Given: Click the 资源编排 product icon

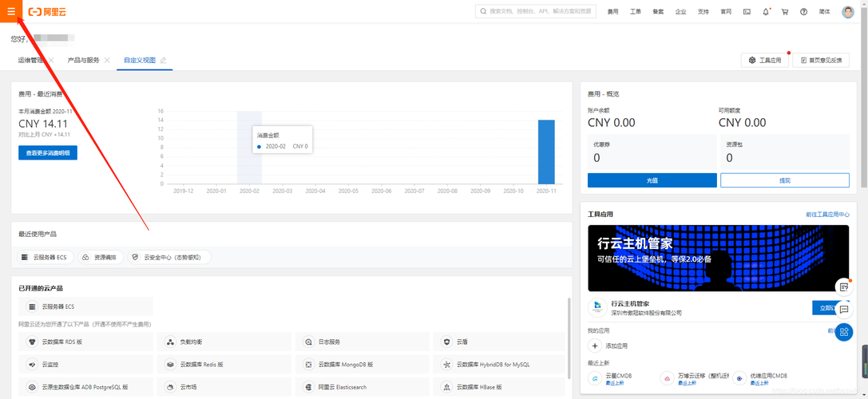Looking at the screenshot, I should (85, 257).
